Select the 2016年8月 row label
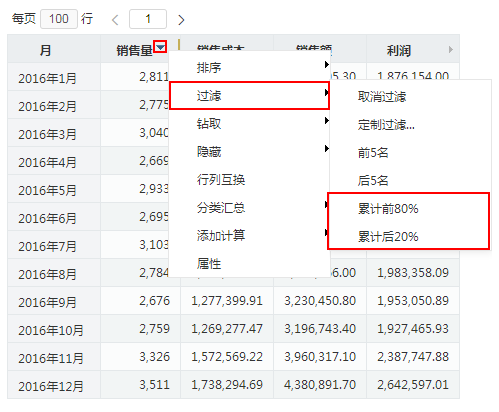 (47, 274)
